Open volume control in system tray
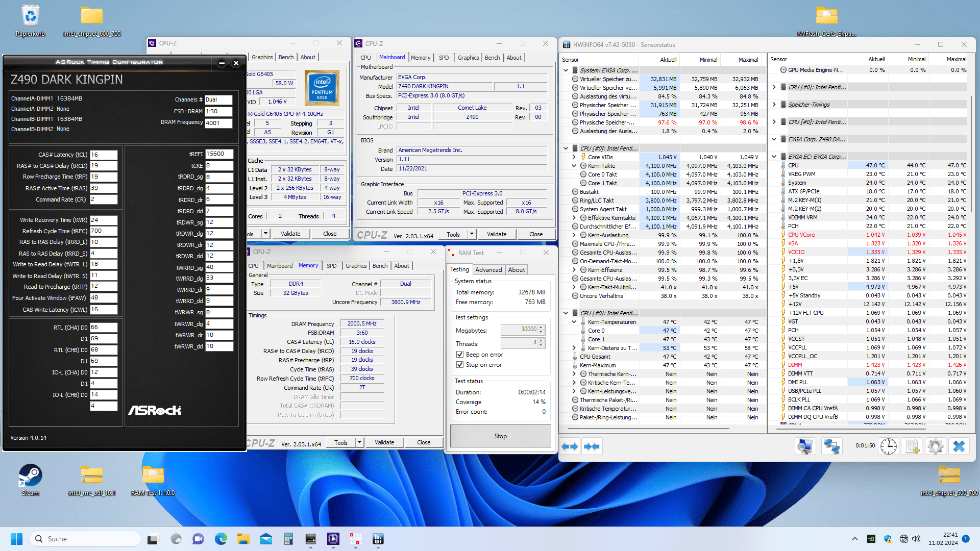Image resolution: width=980 pixels, height=551 pixels. coord(916,539)
